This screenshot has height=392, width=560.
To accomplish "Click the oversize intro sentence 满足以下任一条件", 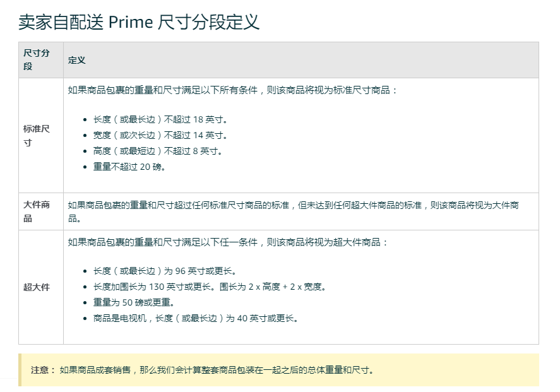I will point(227,242).
